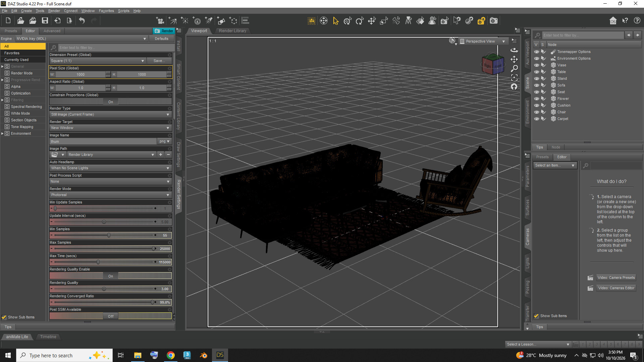Click the Undo arrow icon
This screenshot has width=644, height=362.
82,21
